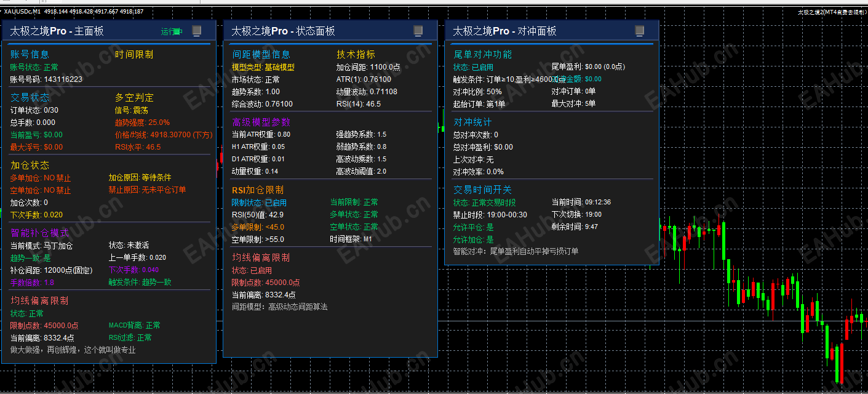868x394 pixels.
Task: Click the minimize icon on 状态面板 title bar
Action: 418,30
